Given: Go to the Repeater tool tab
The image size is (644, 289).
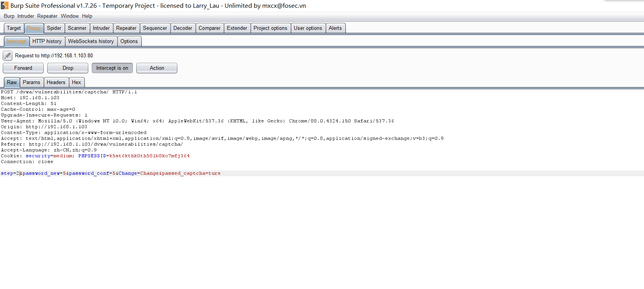Looking at the screenshot, I should pyautogui.click(x=126, y=28).
